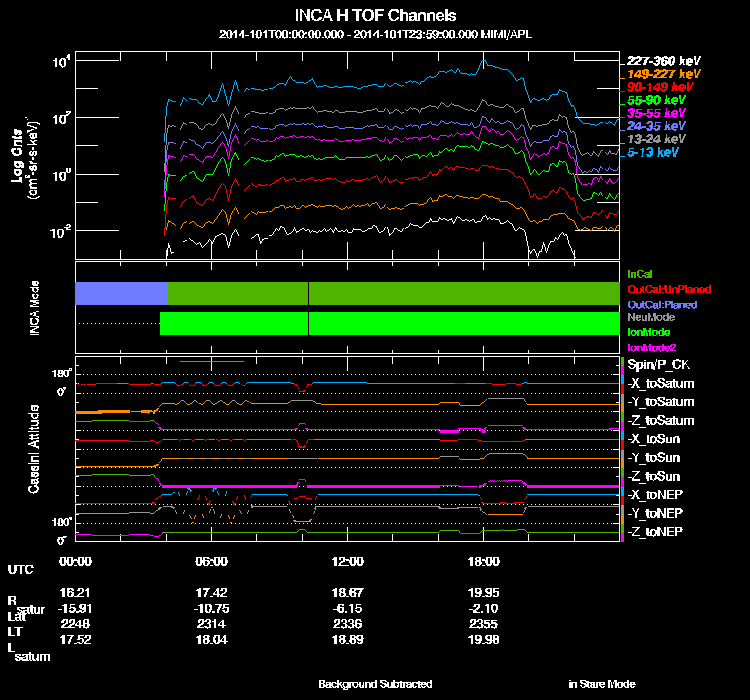The width and height of the screenshot is (750, 700).
Task: Click the latitude value '-2.10'
Action: (x=484, y=609)
